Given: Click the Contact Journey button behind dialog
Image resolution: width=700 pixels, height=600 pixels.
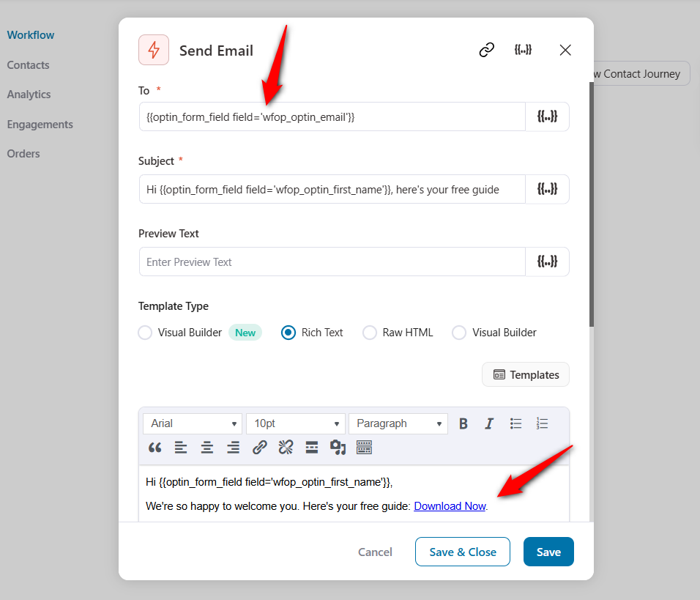Looking at the screenshot, I should (x=641, y=74).
